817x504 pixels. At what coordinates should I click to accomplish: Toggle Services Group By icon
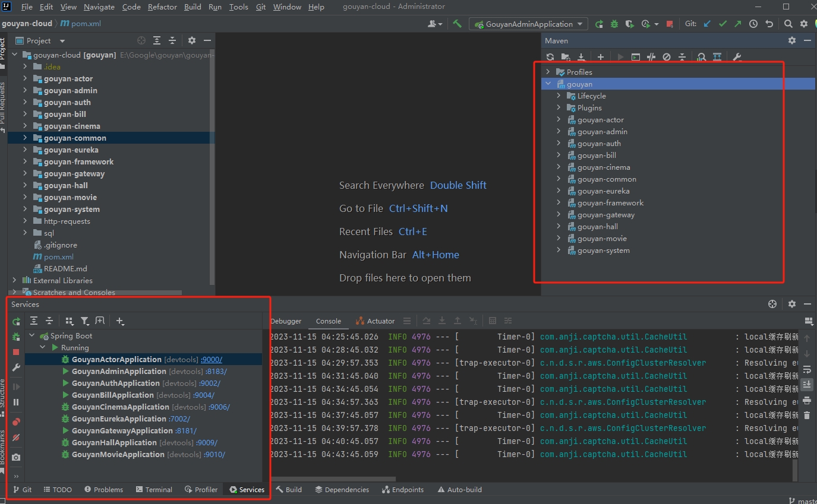coord(70,321)
